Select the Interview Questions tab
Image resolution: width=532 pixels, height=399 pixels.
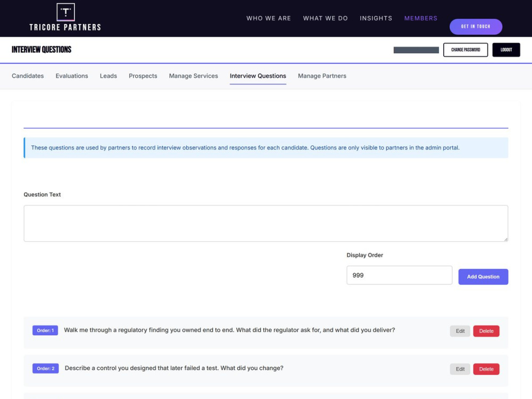click(x=258, y=76)
